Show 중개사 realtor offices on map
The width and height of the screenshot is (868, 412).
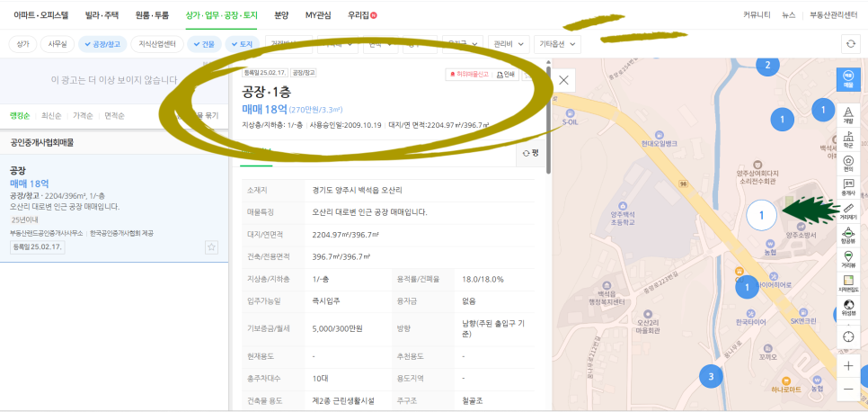click(x=847, y=187)
